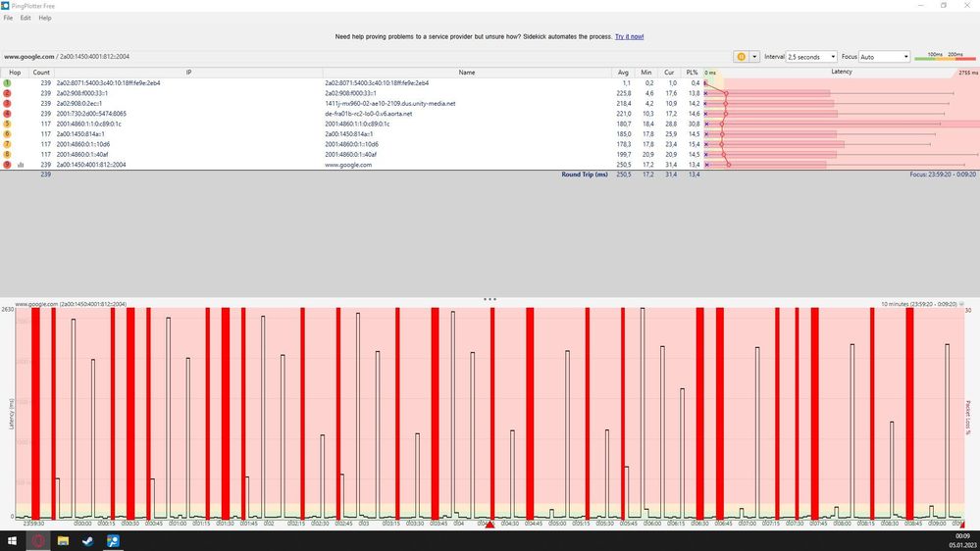This screenshot has width=980, height=551.
Task: Sort by the Count column header
Action: [x=41, y=73]
